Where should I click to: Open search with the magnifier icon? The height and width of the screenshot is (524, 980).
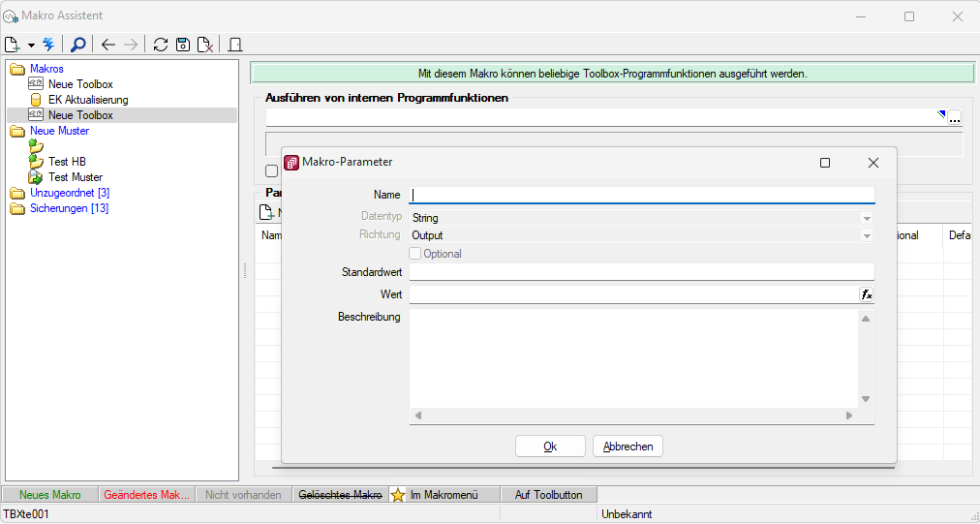tap(78, 45)
